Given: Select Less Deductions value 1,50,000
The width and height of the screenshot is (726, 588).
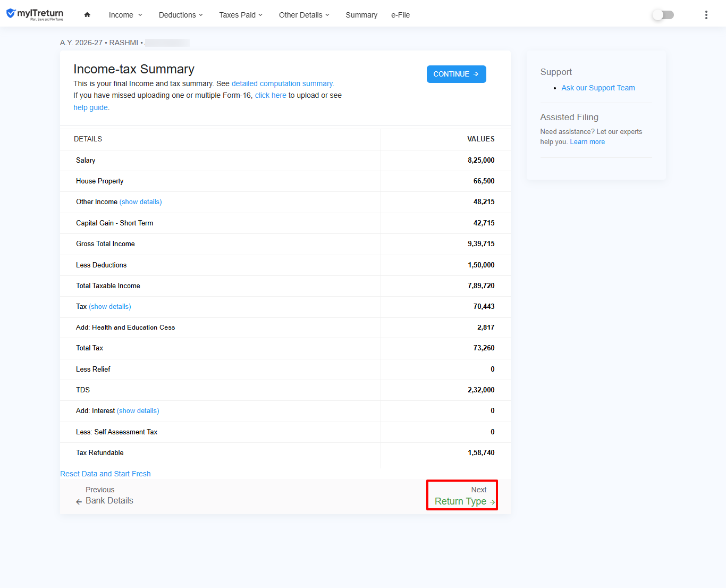Looking at the screenshot, I should point(481,265).
